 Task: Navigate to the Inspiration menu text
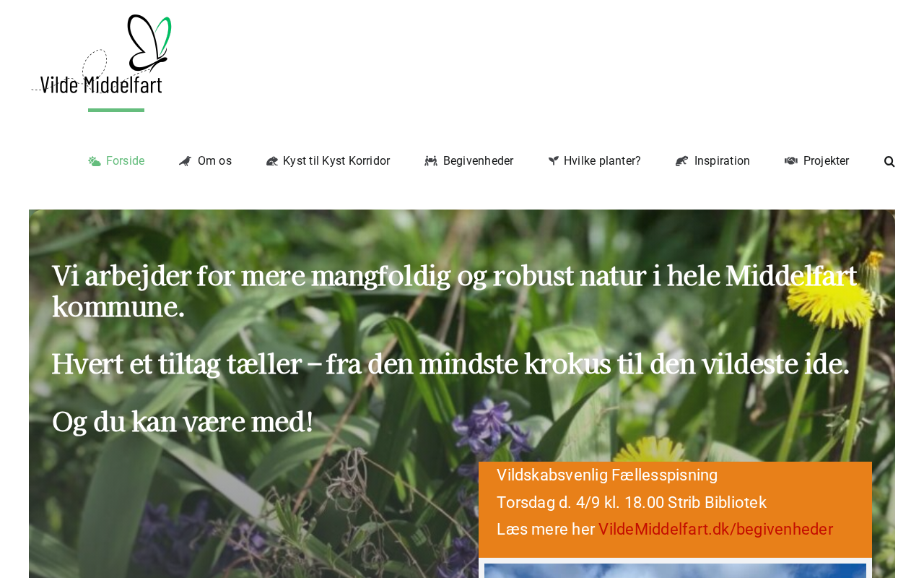click(x=722, y=161)
